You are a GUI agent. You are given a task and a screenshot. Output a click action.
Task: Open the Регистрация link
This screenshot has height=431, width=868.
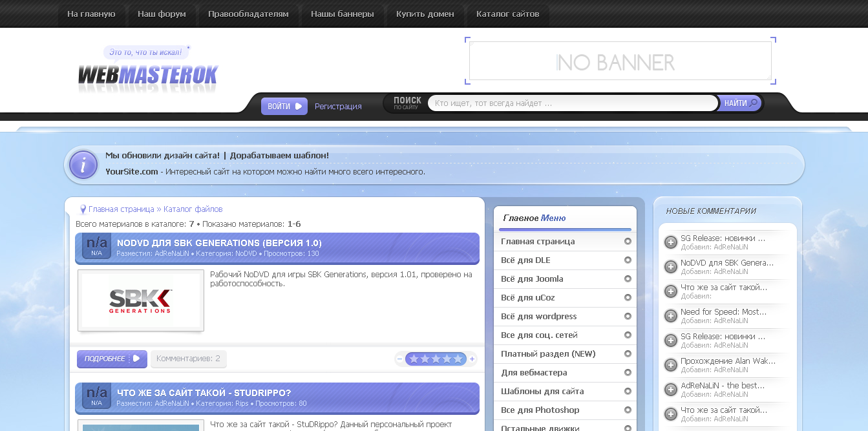point(337,106)
